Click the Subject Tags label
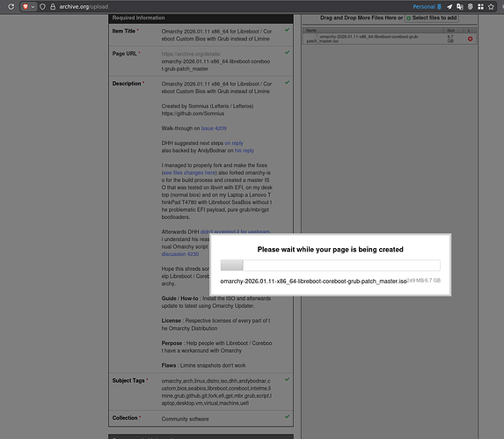504x439 pixels. pyautogui.click(x=128, y=381)
